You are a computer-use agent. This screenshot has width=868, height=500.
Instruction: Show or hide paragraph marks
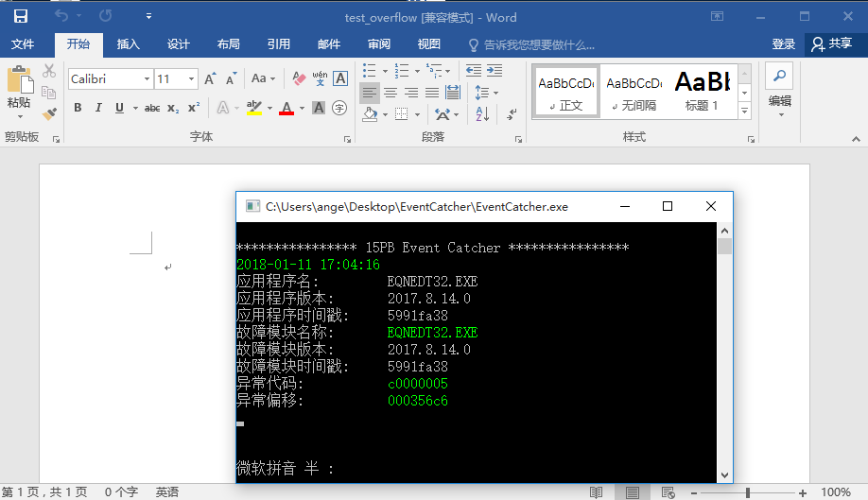(x=512, y=114)
